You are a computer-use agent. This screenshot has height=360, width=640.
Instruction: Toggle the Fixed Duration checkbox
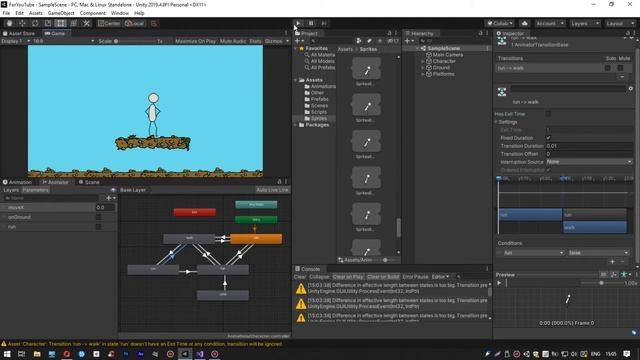(548, 138)
